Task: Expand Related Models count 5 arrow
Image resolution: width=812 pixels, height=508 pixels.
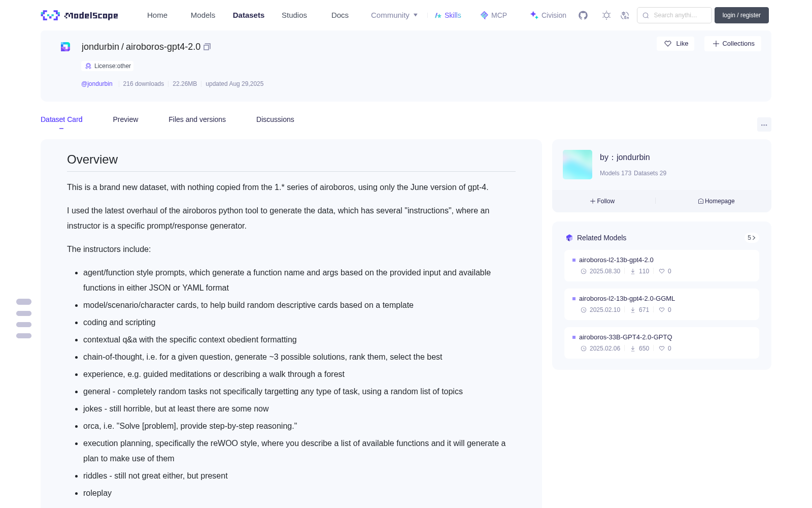Action: (752, 238)
